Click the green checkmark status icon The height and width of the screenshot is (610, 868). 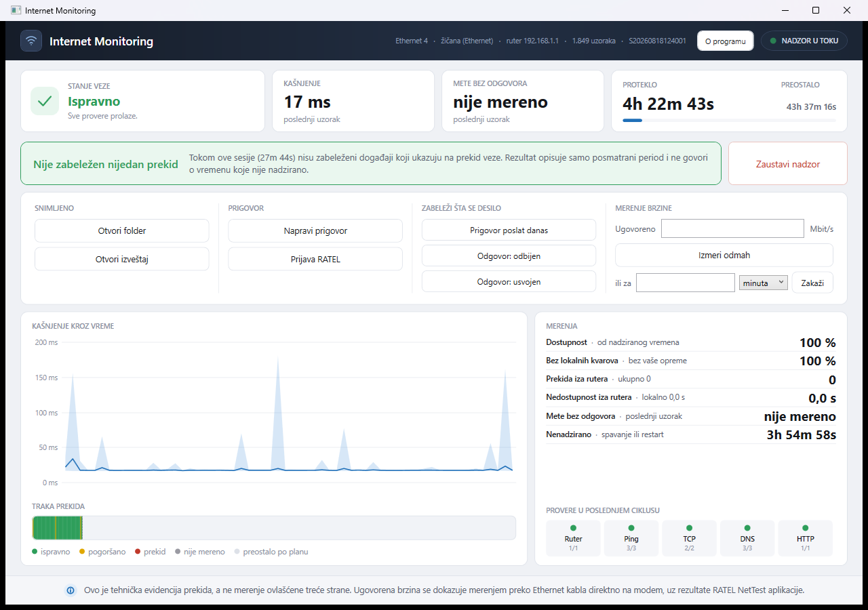coord(45,101)
